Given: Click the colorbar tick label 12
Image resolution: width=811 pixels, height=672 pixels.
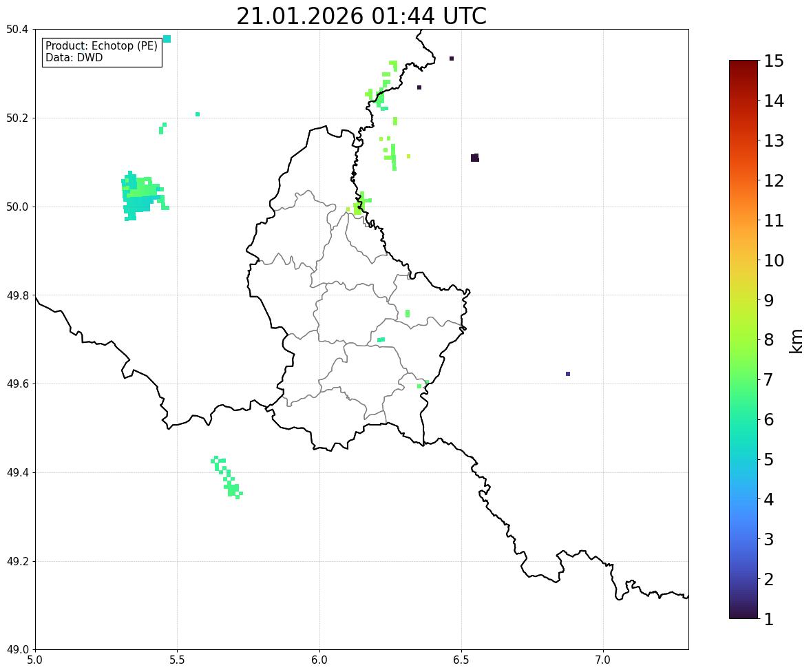Looking at the screenshot, I should coord(774,180).
